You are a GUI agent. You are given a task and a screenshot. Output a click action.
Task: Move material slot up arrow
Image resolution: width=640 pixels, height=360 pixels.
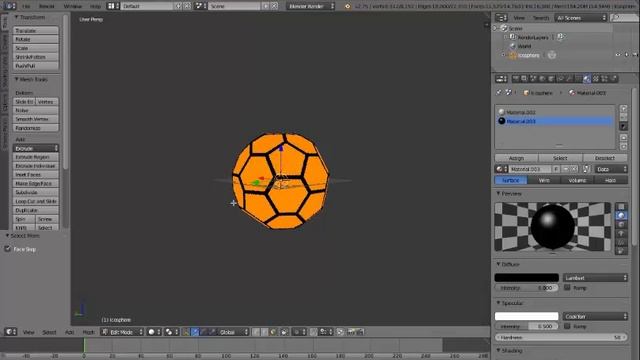623,138
